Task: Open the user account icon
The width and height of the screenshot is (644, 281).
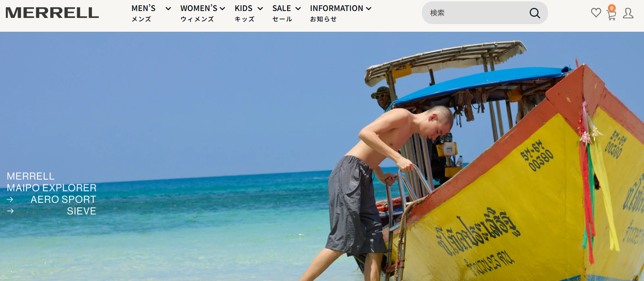Action: [x=628, y=13]
